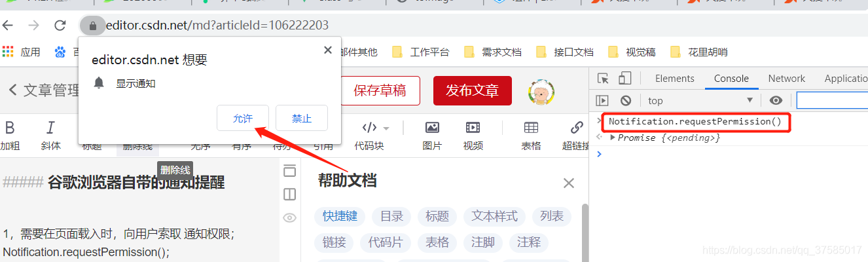
Task: Select the 注释 help tag
Action: [529, 242]
